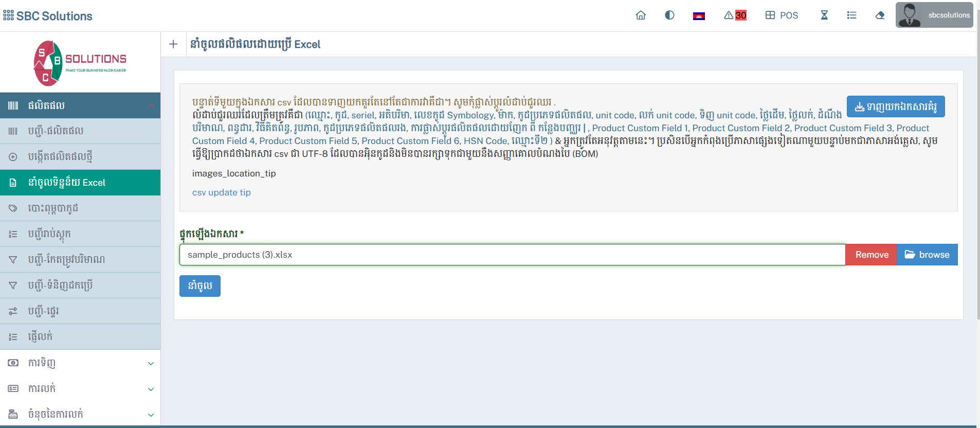Viewport: 980px width, 428px height.
Task: Select បោះពុម្ពបាកូដ sidebar item
Action: [53, 208]
